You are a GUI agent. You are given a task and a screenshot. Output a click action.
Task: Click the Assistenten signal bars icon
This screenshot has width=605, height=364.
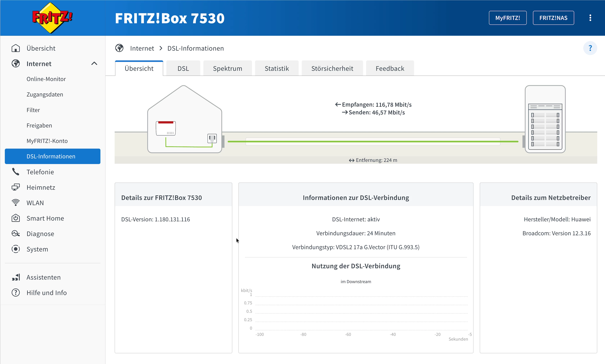pos(16,277)
